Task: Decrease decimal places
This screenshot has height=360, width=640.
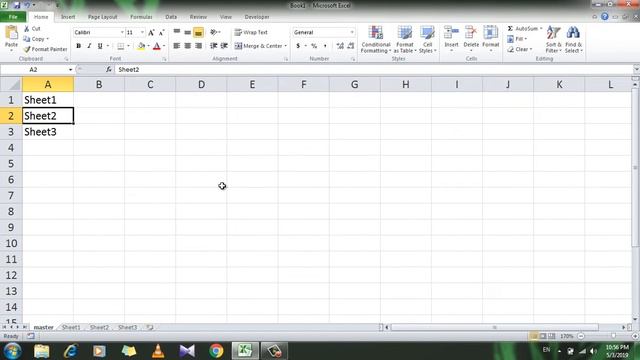Action: [x=350, y=46]
